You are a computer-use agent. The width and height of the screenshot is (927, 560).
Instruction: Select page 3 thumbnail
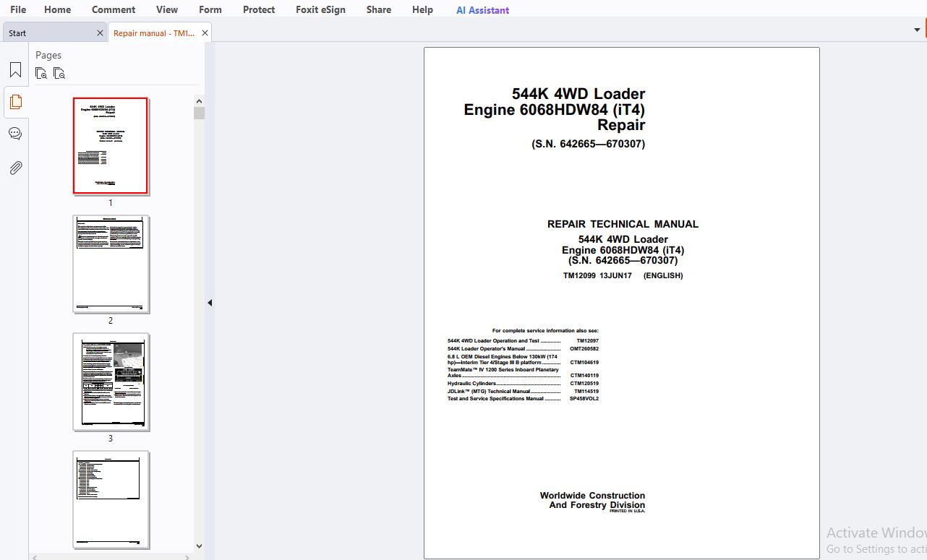pos(111,382)
